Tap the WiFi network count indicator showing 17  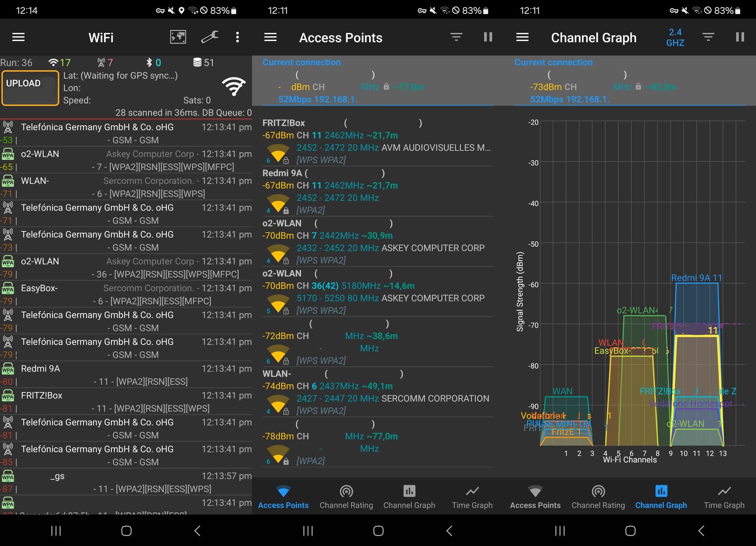click(x=59, y=63)
